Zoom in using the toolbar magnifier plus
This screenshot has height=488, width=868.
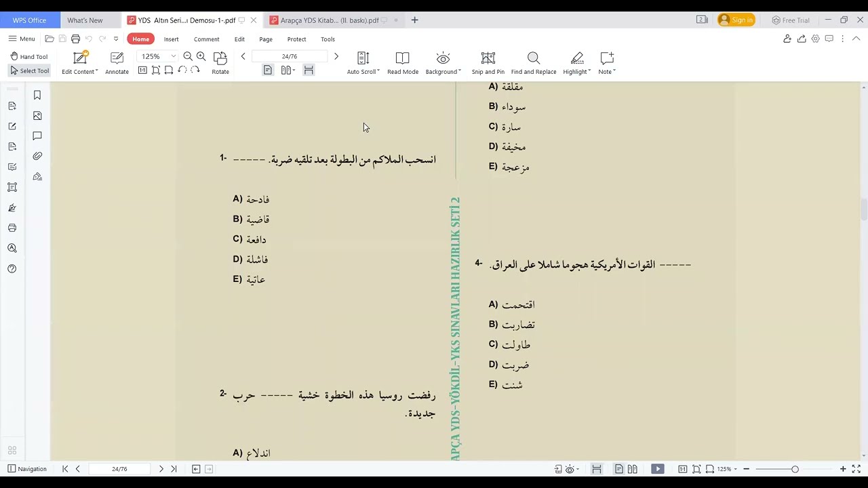201,56
